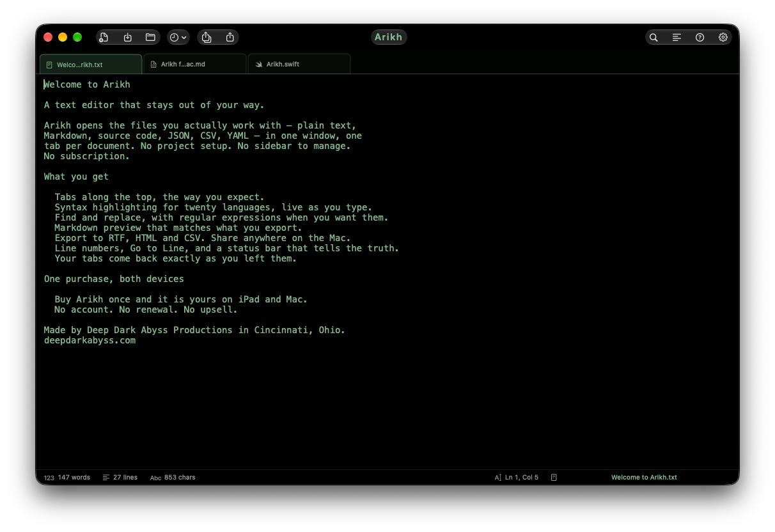Screen dimensions: 775x532
Task: Open search with the magnifying glass icon
Action: pos(654,37)
